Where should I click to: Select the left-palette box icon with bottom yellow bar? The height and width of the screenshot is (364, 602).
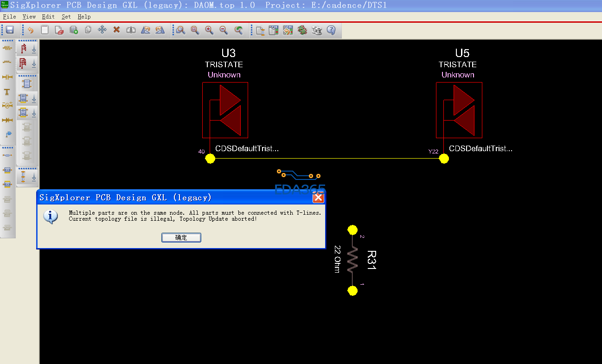pos(7,170)
